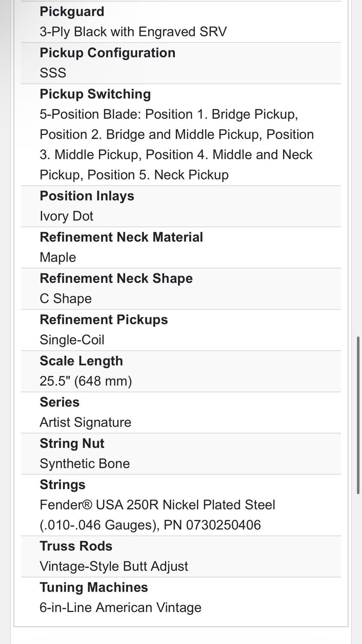
Task: Click the 6-in-Line American Vintage value
Action: click(120, 607)
